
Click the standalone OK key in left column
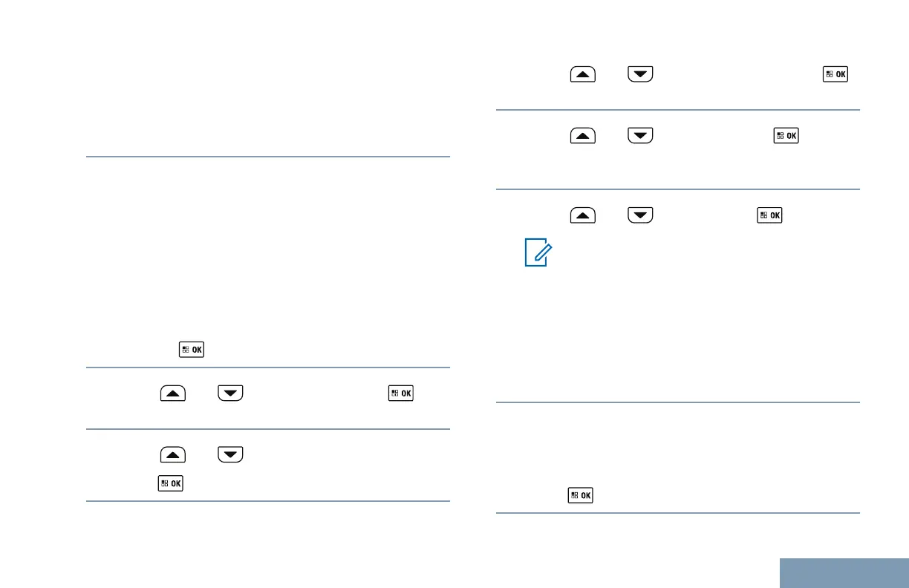[x=192, y=349]
